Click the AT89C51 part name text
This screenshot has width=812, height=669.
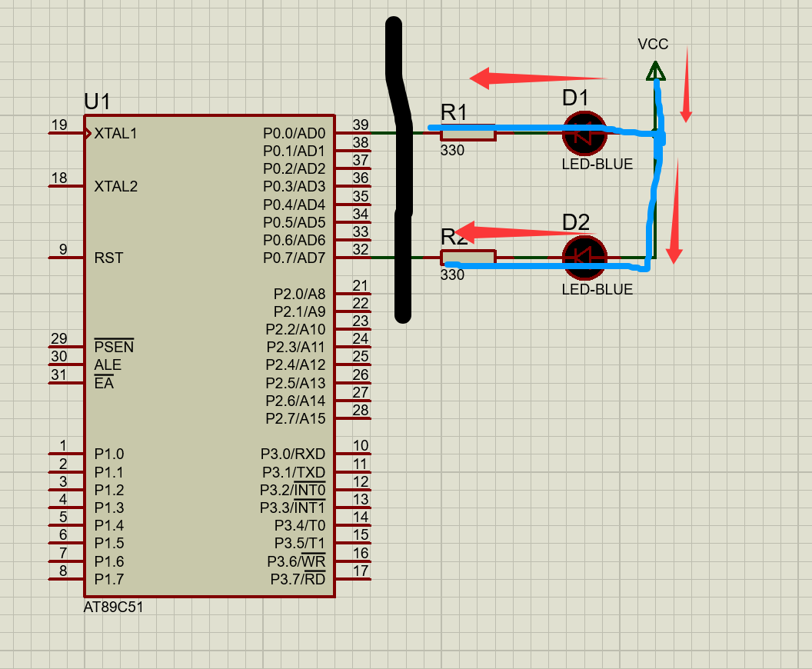click(114, 607)
